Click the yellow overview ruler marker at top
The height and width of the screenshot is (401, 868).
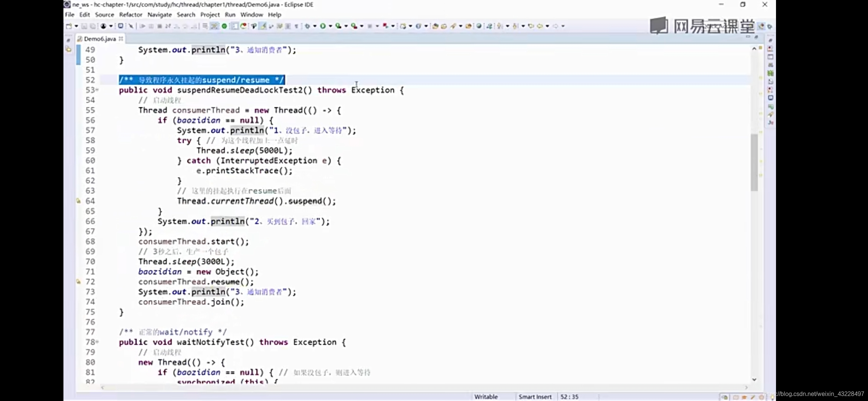coord(760,48)
